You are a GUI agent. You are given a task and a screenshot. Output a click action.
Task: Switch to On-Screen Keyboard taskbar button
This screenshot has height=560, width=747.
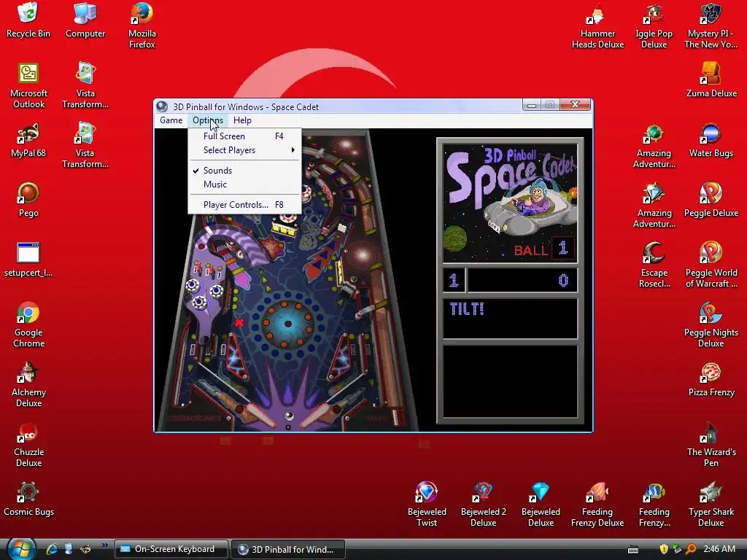pyautogui.click(x=171, y=549)
